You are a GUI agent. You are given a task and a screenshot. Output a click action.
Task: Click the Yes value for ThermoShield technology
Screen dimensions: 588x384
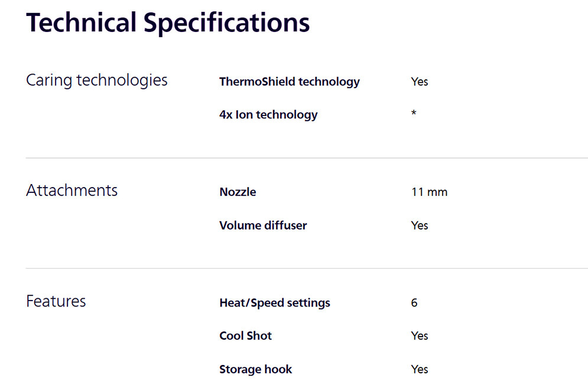420,82
